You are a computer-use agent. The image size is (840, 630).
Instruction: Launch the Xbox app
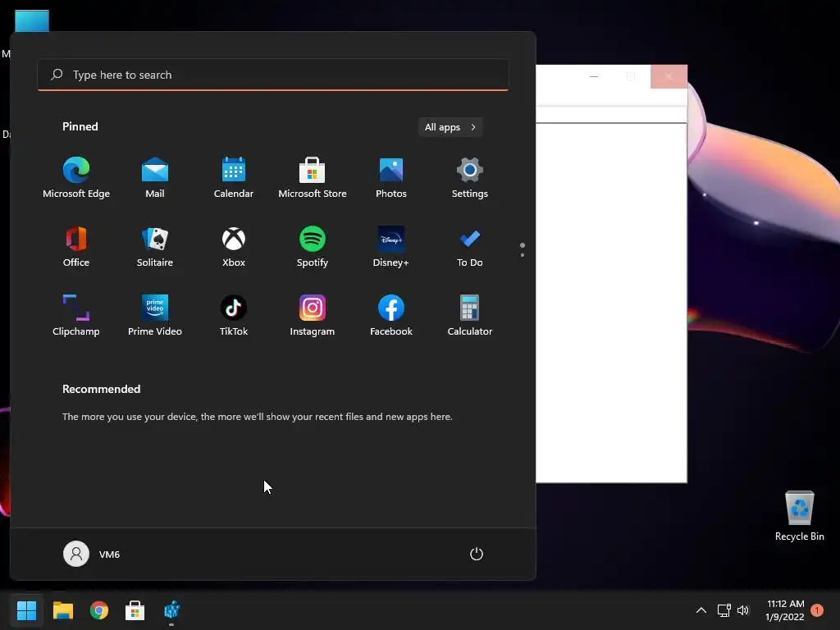tap(234, 247)
